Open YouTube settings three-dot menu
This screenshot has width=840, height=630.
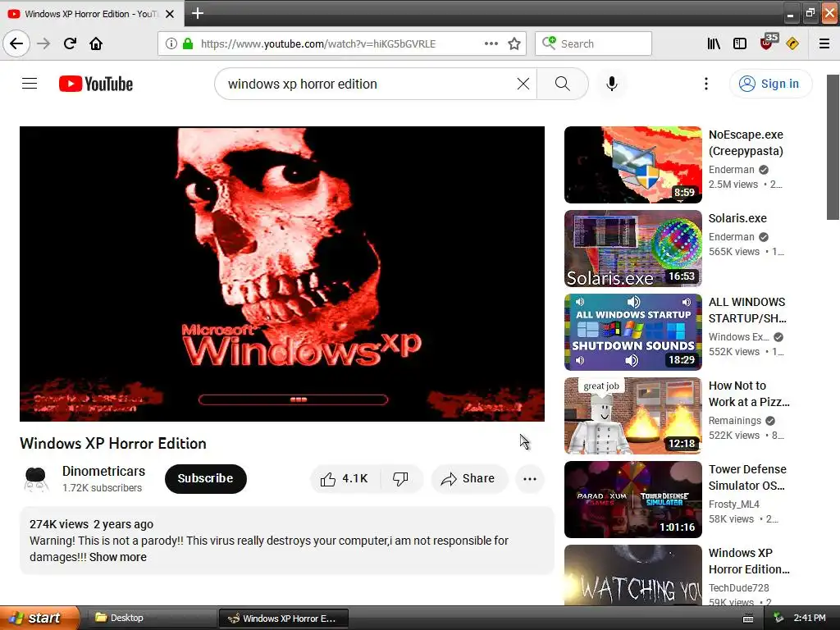pos(706,84)
